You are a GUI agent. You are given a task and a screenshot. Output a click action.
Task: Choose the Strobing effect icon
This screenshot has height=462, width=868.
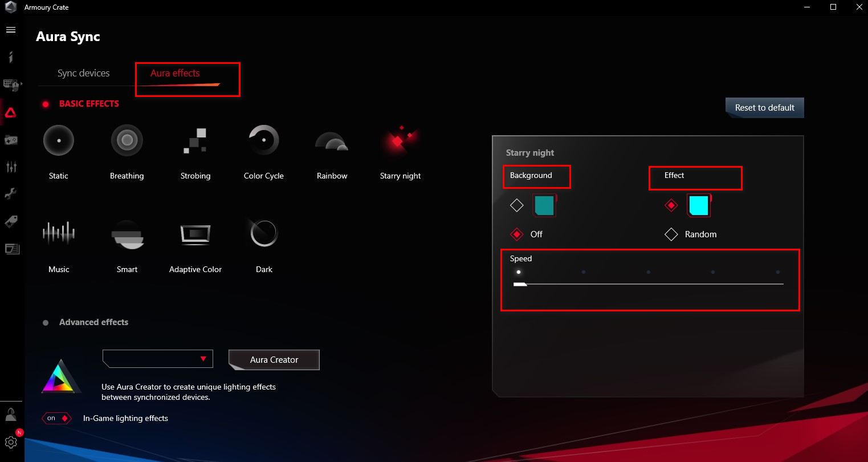(195, 140)
